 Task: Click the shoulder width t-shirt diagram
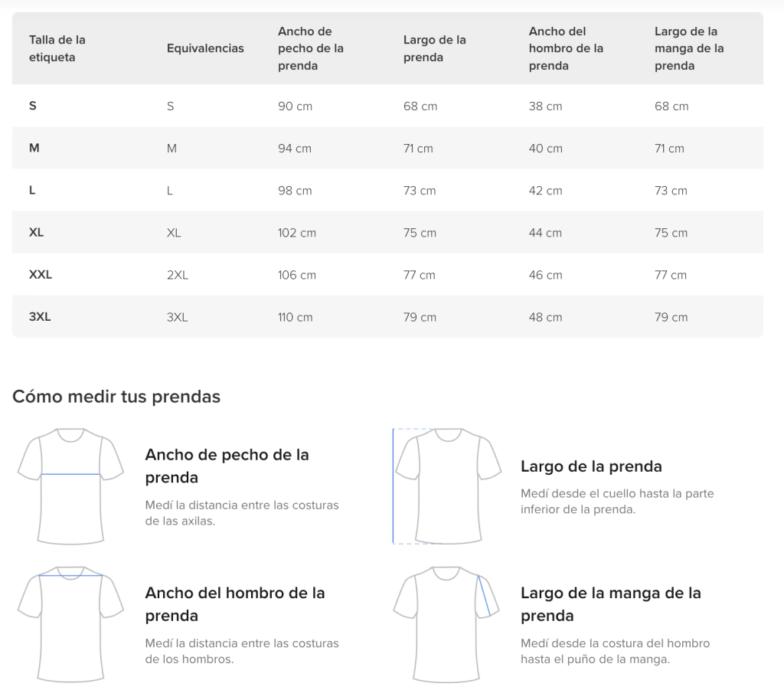71,623
